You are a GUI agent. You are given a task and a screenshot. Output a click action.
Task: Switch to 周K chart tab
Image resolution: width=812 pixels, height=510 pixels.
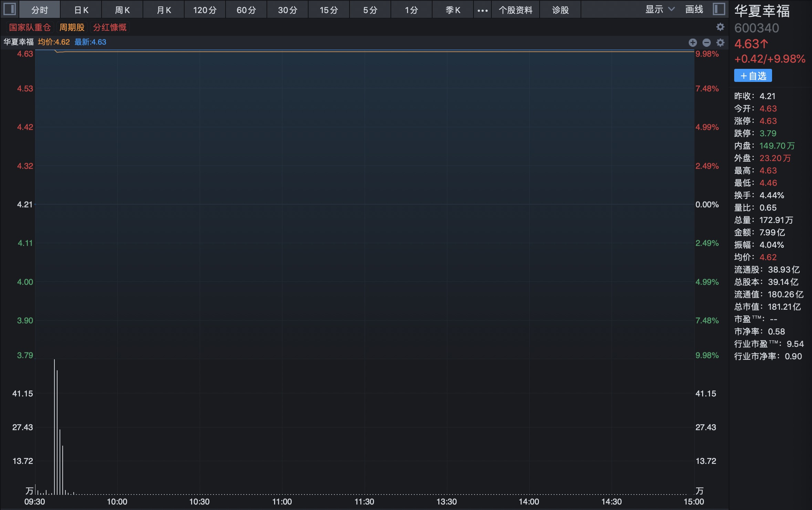(122, 10)
